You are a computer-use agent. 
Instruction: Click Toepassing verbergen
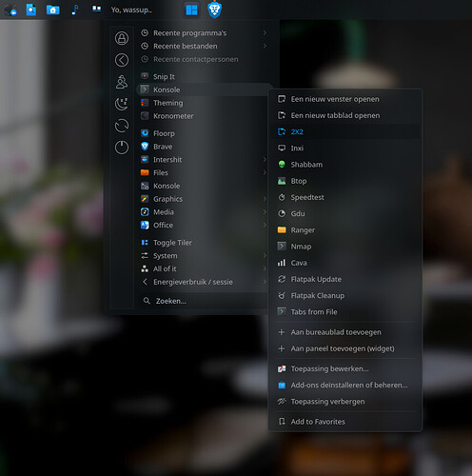pyautogui.click(x=346, y=402)
